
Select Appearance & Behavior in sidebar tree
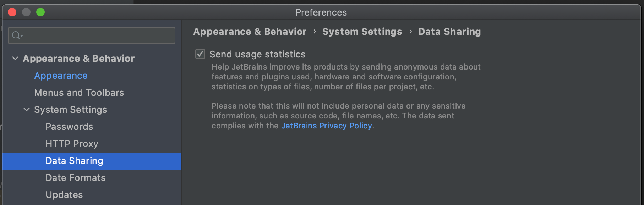tap(79, 59)
